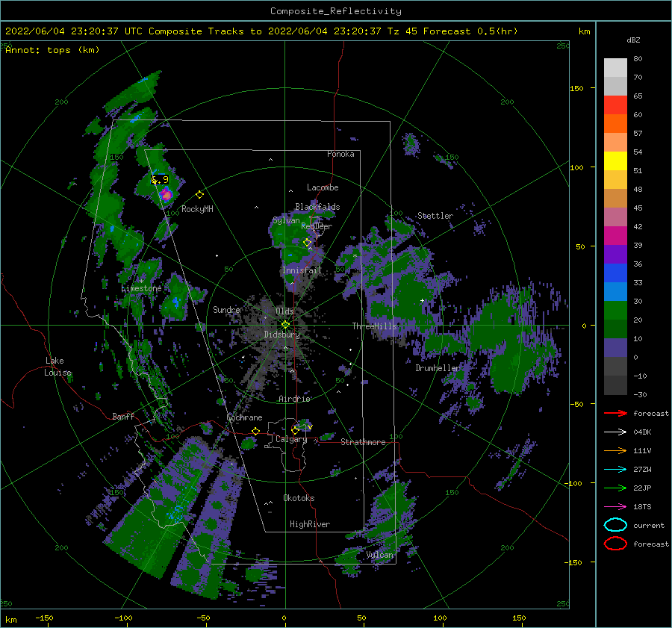The image size is (672, 628).
Task: Click the Lacombe city label
Action: pyautogui.click(x=323, y=187)
